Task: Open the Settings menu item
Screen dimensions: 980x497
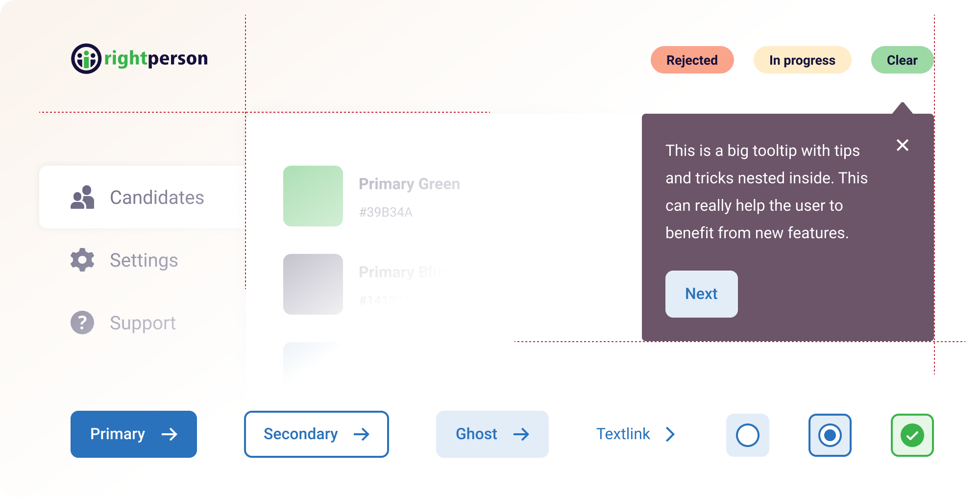Action: (142, 260)
